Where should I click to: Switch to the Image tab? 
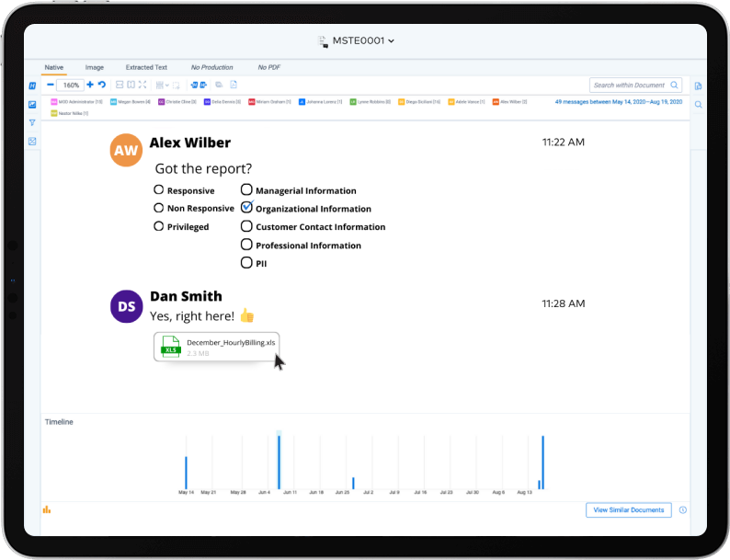[94, 67]
